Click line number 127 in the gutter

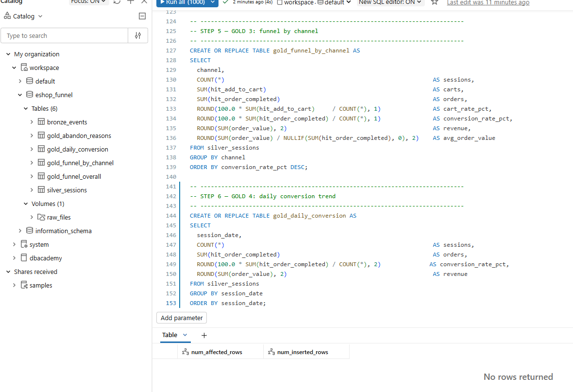coord(170,51)
